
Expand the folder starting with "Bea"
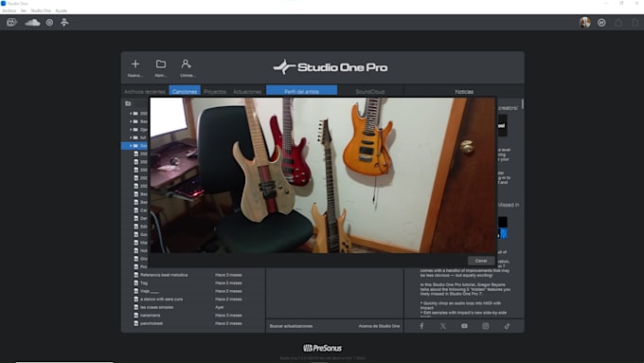pyautogui.click(x=131, y=121)
